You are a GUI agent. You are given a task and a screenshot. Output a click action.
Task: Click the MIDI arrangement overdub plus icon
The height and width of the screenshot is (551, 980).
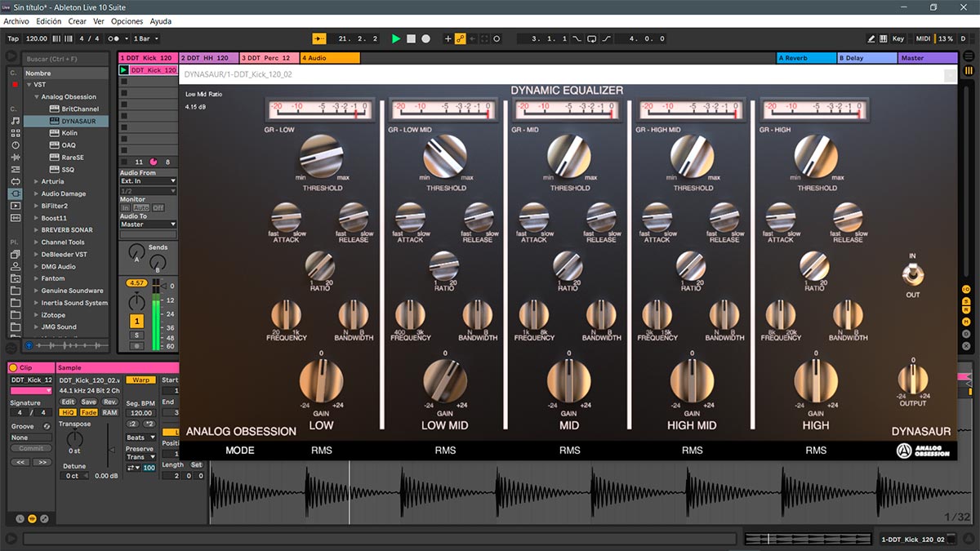coord(448,38)
